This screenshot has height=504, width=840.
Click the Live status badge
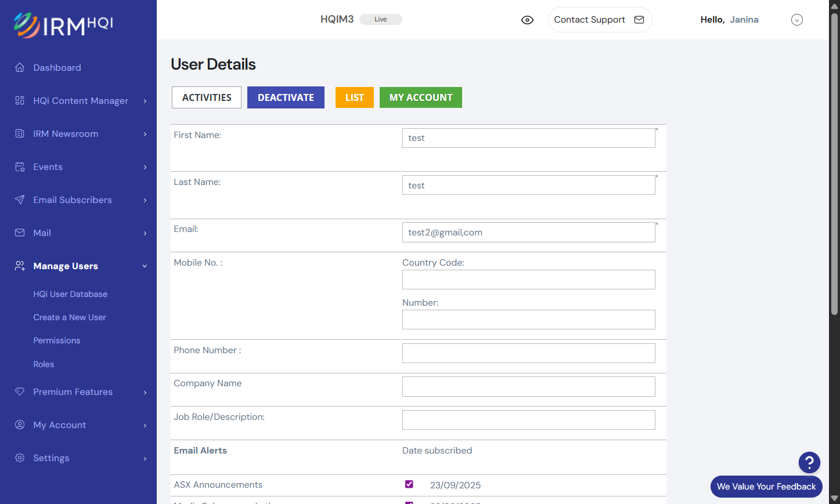click(381, 19)
